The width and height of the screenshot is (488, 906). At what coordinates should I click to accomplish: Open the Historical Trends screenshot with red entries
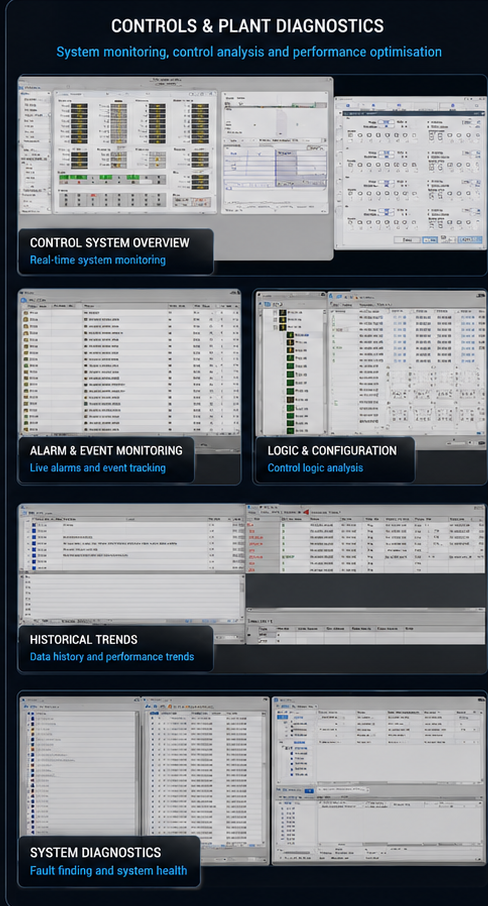click(x=366, y=574)
